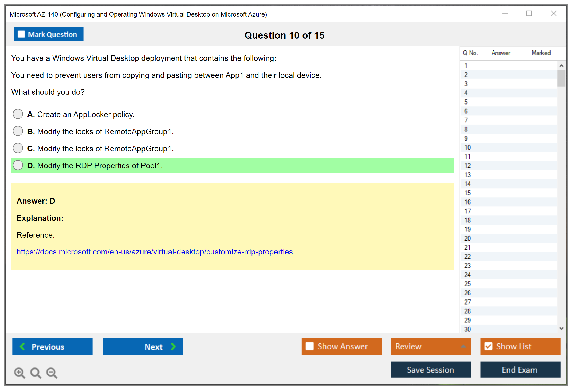This screenshot has width=574, height=392.
Task: Click the green left arrow on Previous
Action: (x=22, y=346)
